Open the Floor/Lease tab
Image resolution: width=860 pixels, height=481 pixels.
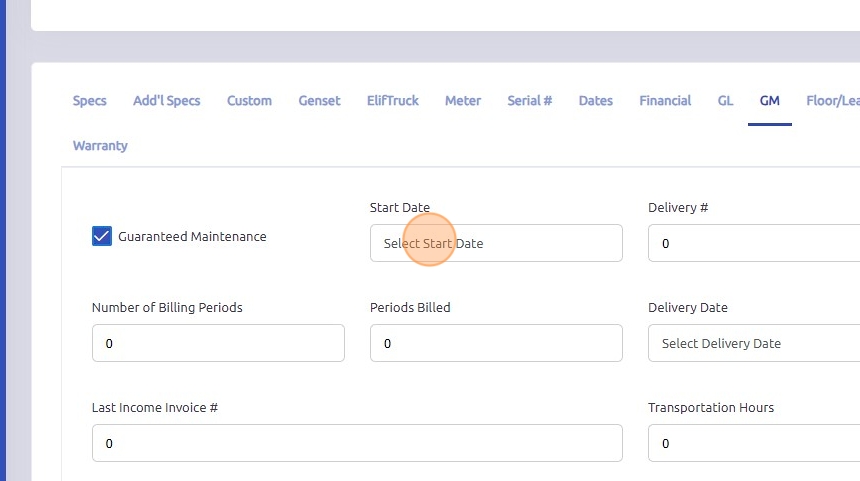(x=833, y=101)
